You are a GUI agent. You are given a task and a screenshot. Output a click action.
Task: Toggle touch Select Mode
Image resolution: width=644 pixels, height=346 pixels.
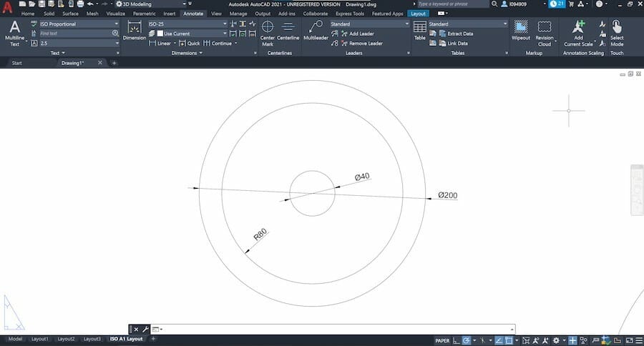coord(617,33)
